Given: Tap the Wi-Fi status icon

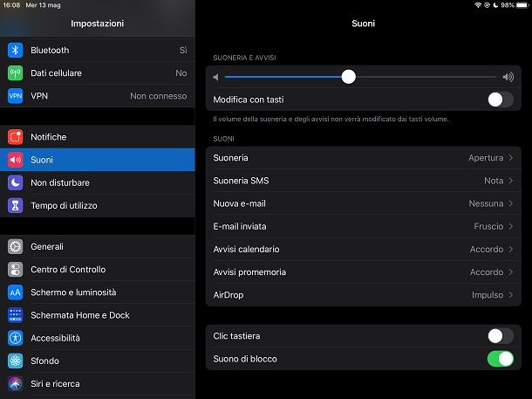Looking at the screenshot, I should 478,5.
